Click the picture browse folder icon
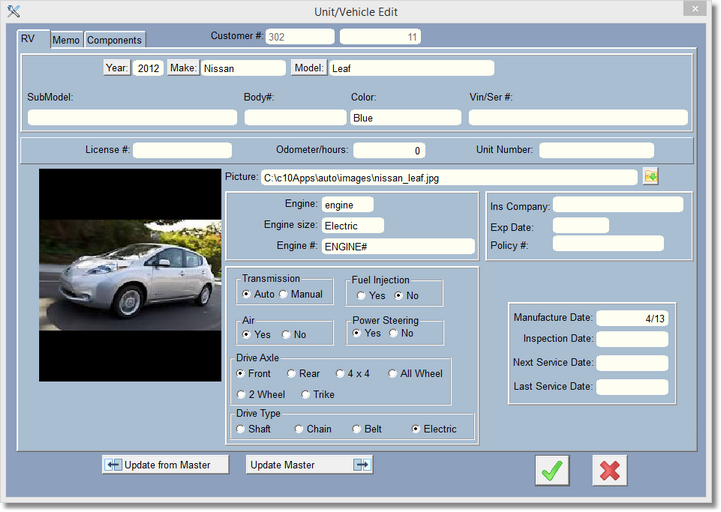 (651, 176)
